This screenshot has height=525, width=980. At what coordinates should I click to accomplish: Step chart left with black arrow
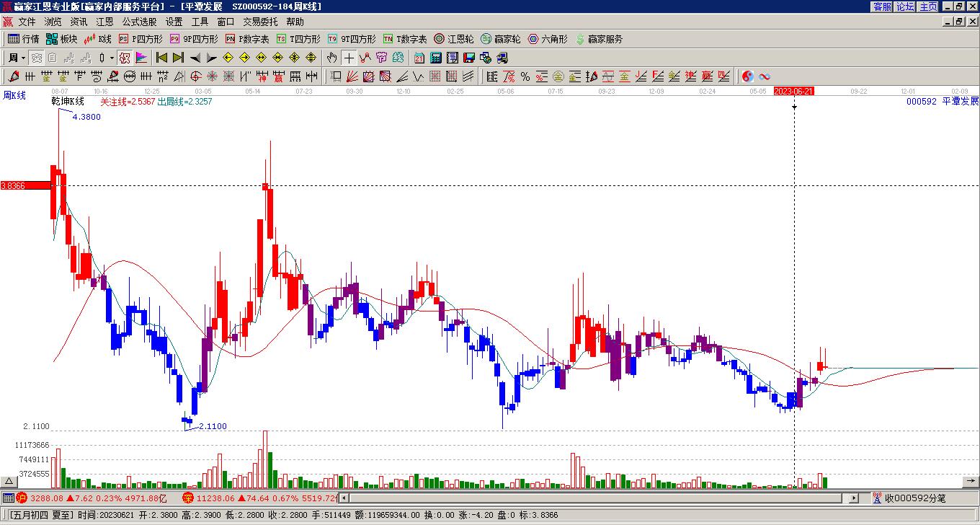point(195,58)
